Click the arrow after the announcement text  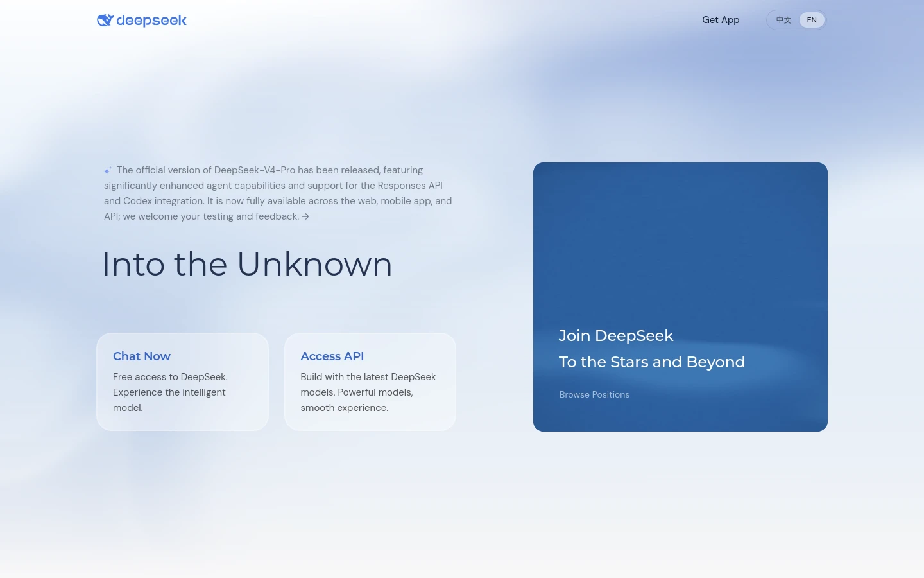click(305, 216)
